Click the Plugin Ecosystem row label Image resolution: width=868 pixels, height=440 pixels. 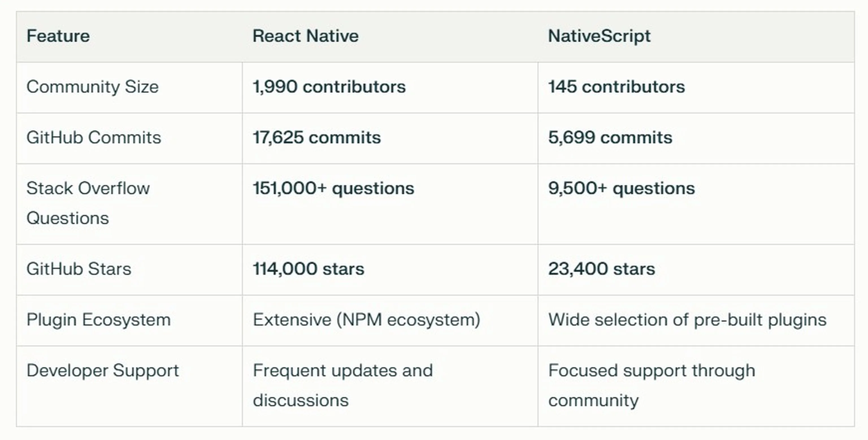click(x=98, y=319)
